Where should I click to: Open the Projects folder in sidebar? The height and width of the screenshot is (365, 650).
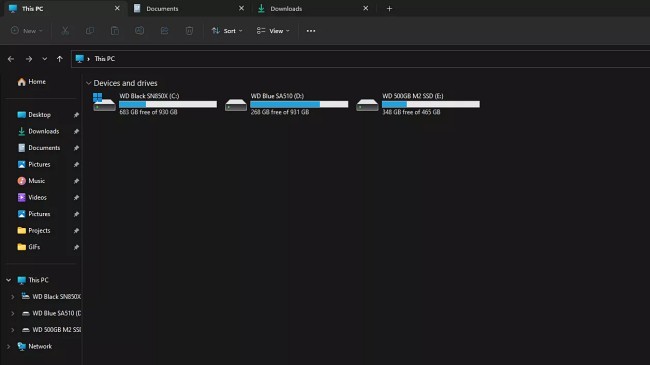pyautogui.click(x=39, y=231)
